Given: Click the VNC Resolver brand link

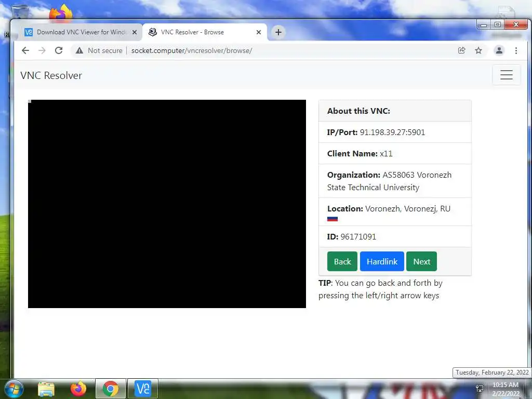Looking at the screenshot, I should (51, 75).
